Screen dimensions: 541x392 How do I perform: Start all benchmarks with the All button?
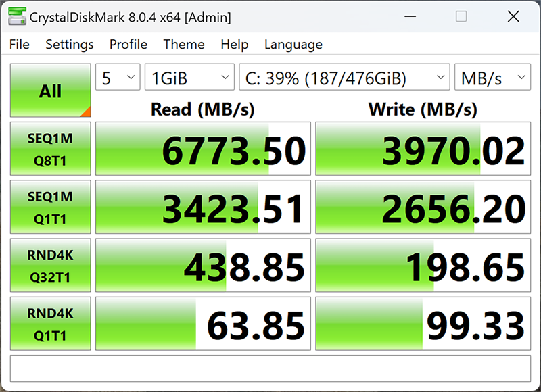click(50, 91)
